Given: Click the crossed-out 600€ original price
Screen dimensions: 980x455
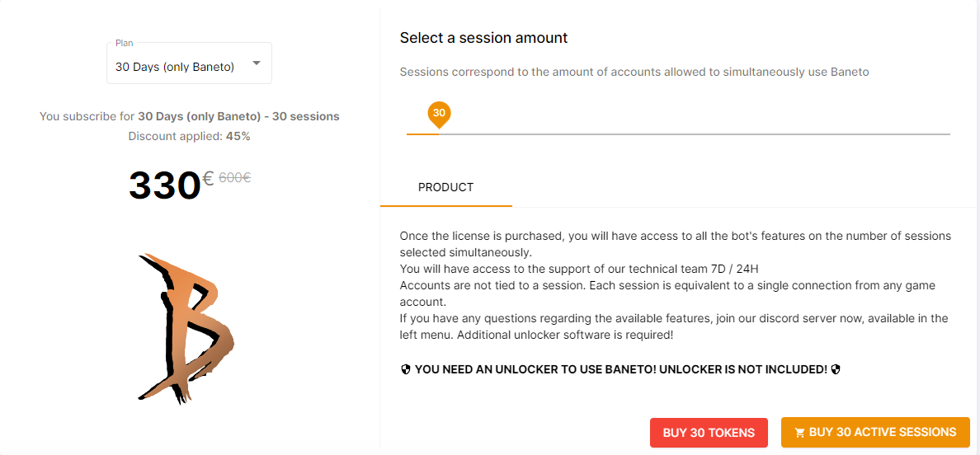Looking at the screenshot, I should (x=235, y=177).
